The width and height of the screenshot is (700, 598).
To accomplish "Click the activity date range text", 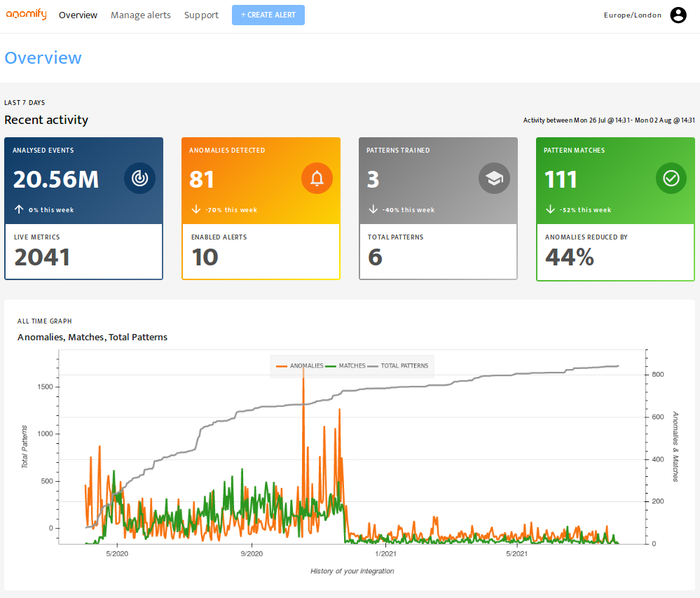I will pyautogui.click(x=609, y=120).
